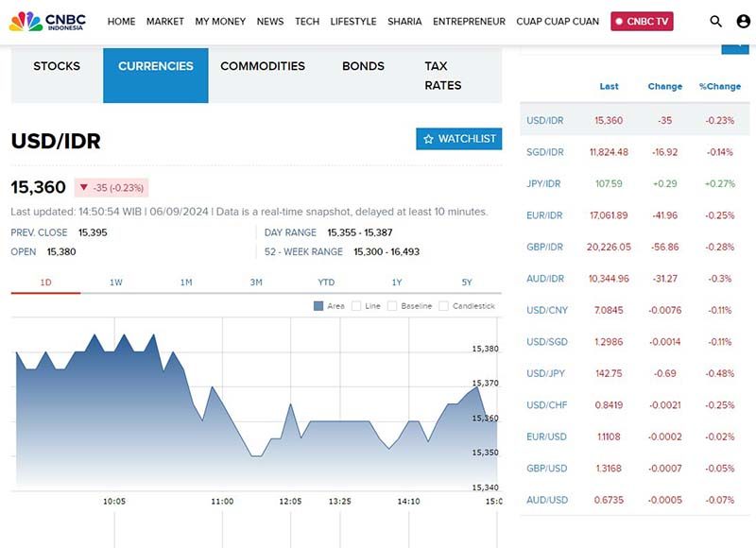Show the YTD chart range

[x=326, y=283]
